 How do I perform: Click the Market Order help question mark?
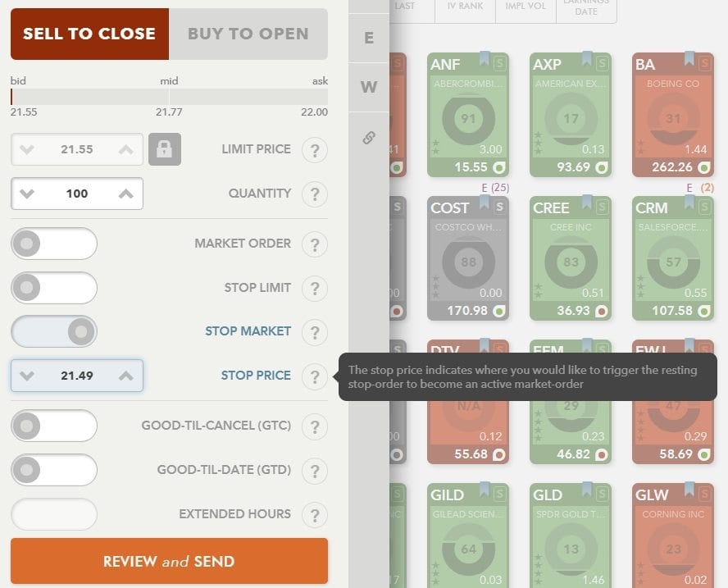(314, 244)
